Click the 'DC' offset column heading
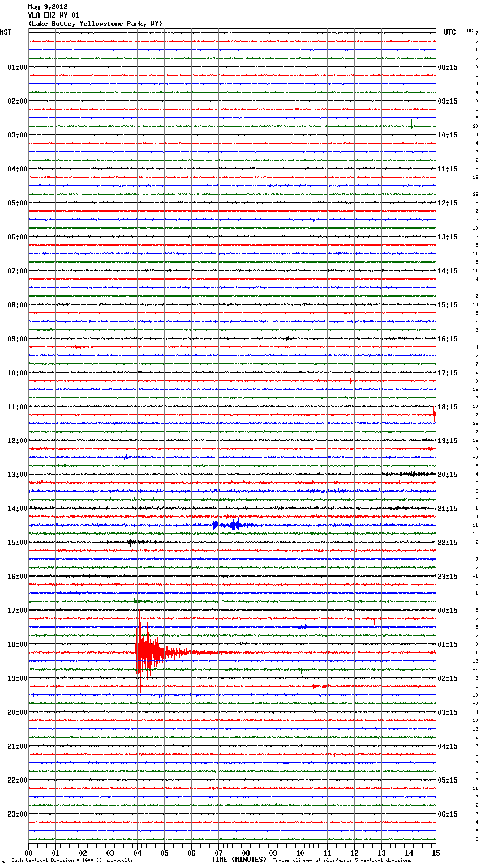Screen dimensions: 481x868 [x=470, y=31]
